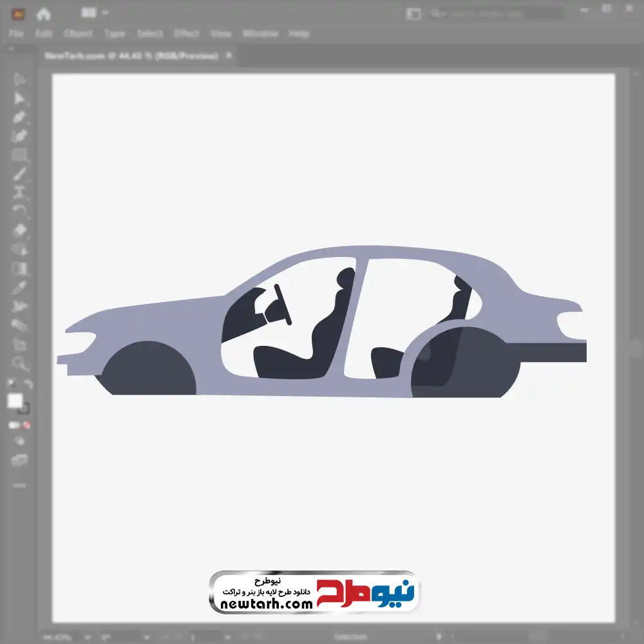Open the arrange documents dropdown
This screenshot has width=644, height=644.
pyautogui.click(x=95, y=13)
